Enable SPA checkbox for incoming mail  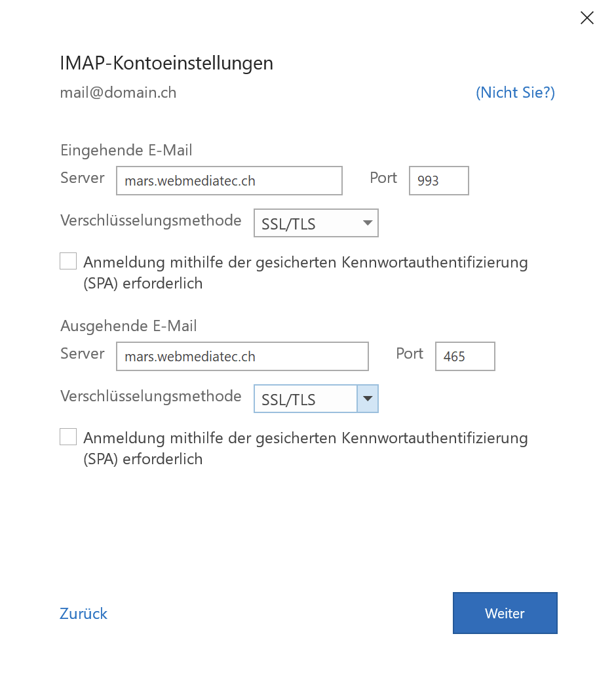pyautogui.click(x=68, y=261)
